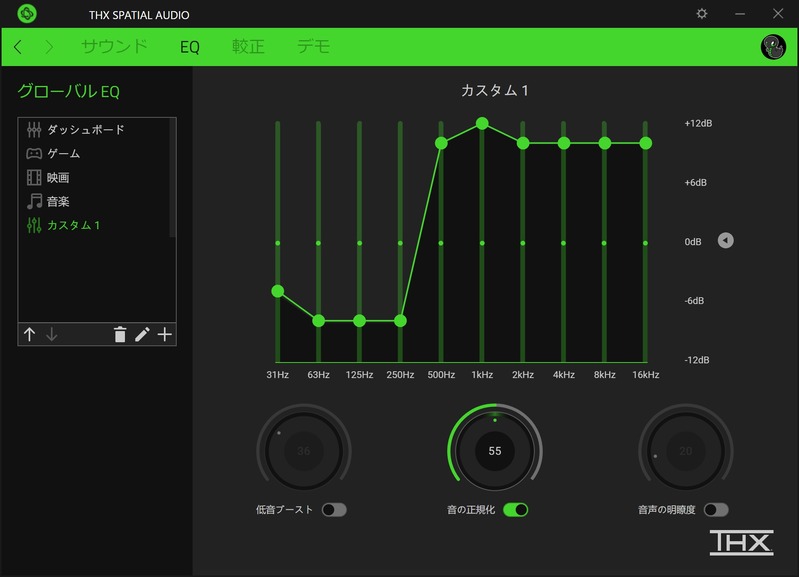799x577 pixels.
Task: Click the 500Hz slider handle
Action: click(441, 143)
